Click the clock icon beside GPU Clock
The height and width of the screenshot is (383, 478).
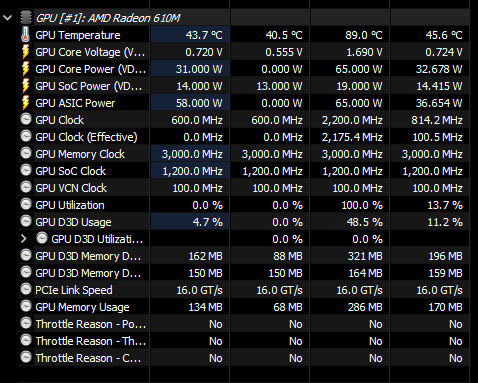point(26,119)
